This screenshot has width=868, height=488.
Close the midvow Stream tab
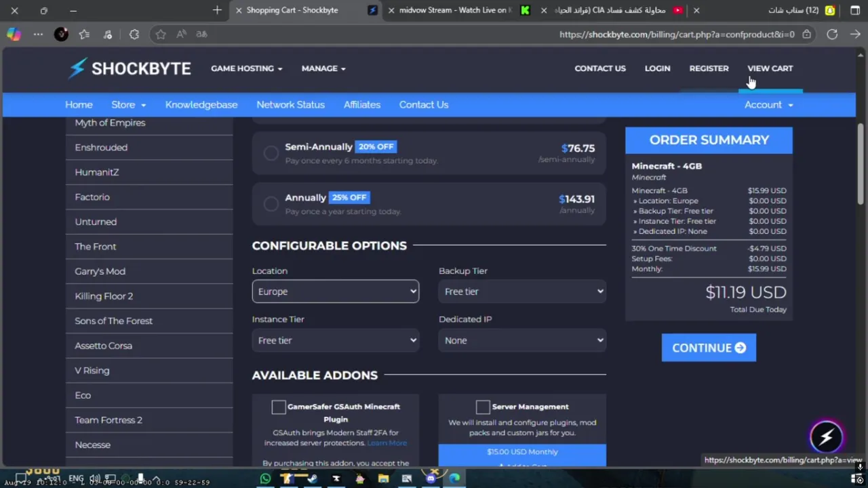coord(391,10)
